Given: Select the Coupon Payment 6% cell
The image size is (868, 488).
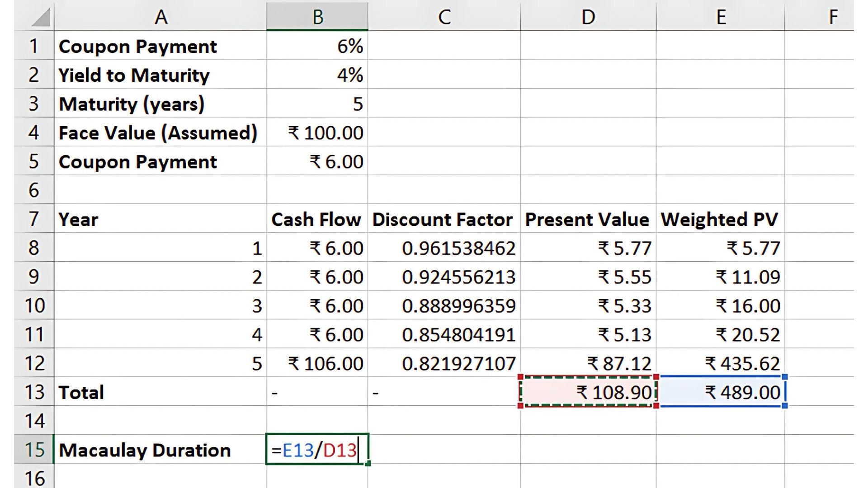Looking at the screenshot, I should pyautogui.click(x=317, y=46).
